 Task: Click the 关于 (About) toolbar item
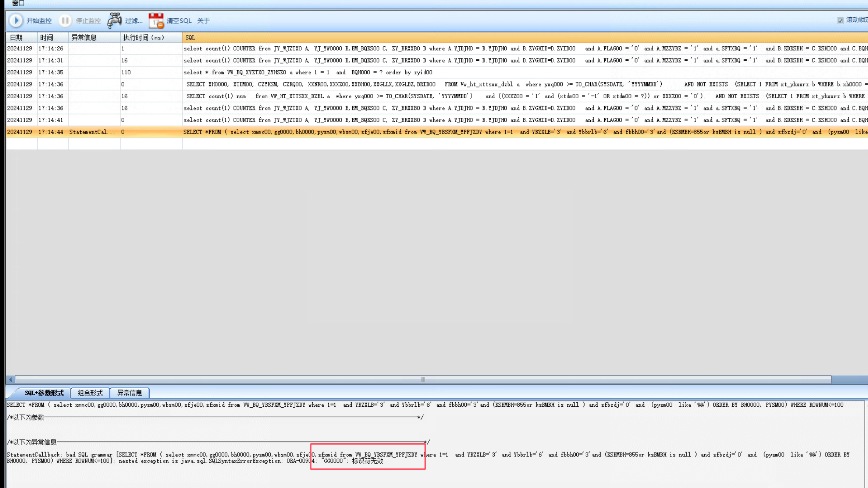click(203, 21)
